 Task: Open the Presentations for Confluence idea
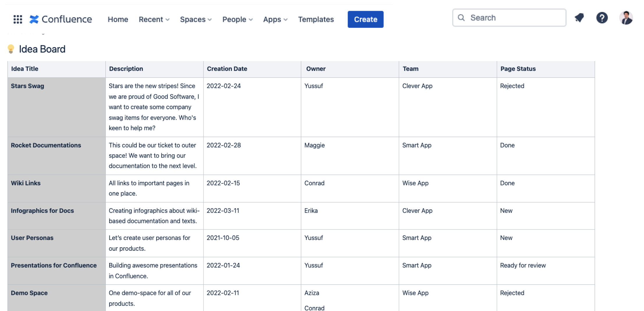(54, 266)
